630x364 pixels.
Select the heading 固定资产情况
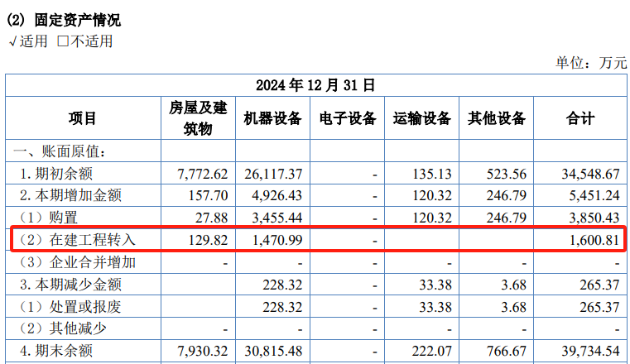click(77, 20)
